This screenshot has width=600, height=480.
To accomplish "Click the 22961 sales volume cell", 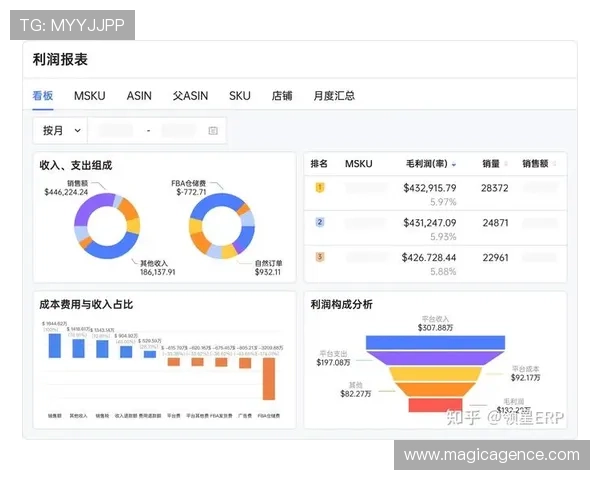I will 495,258.
